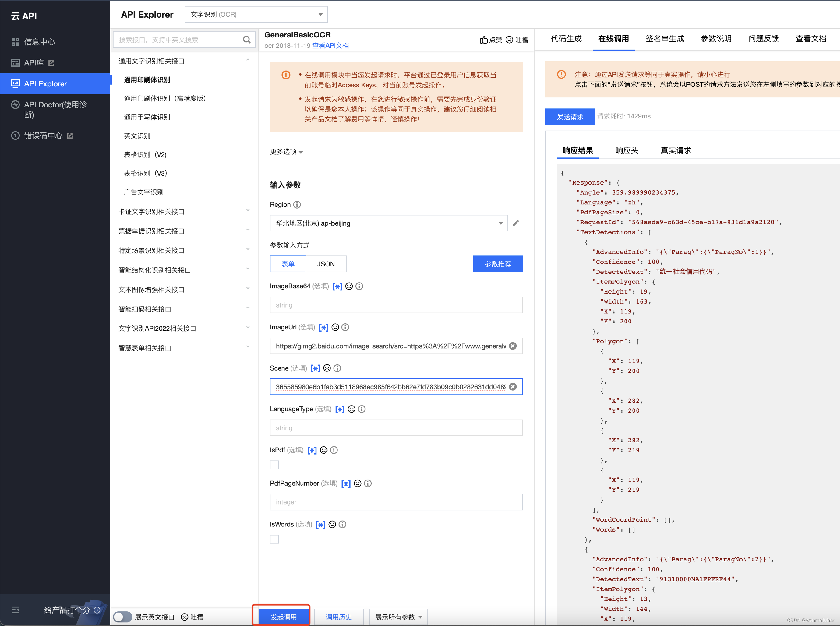Switch to 签名串生成 tab
Viewport: 840px width, 626px height.
click(x=665, y=39)
